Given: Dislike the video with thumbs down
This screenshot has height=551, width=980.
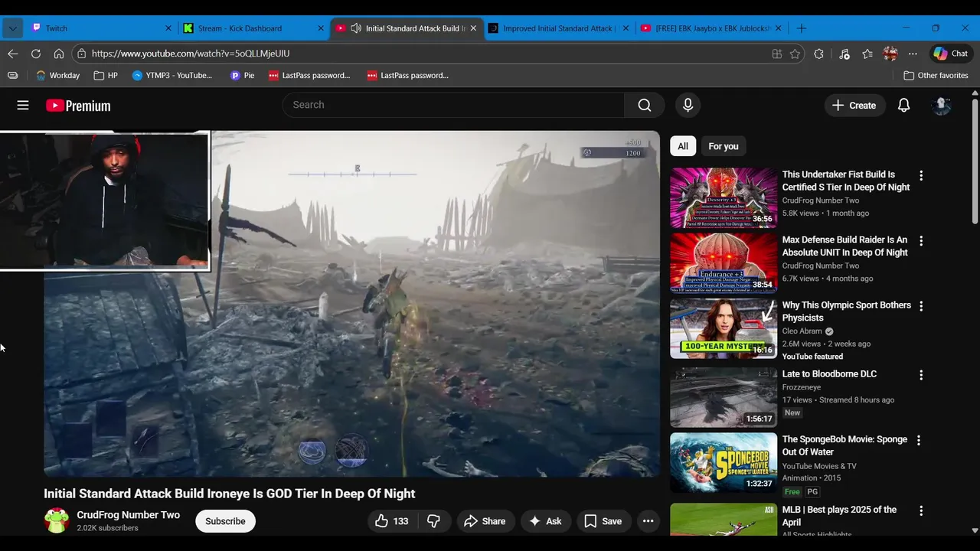Looking at the screenshot, I should [x=433, y=521].
